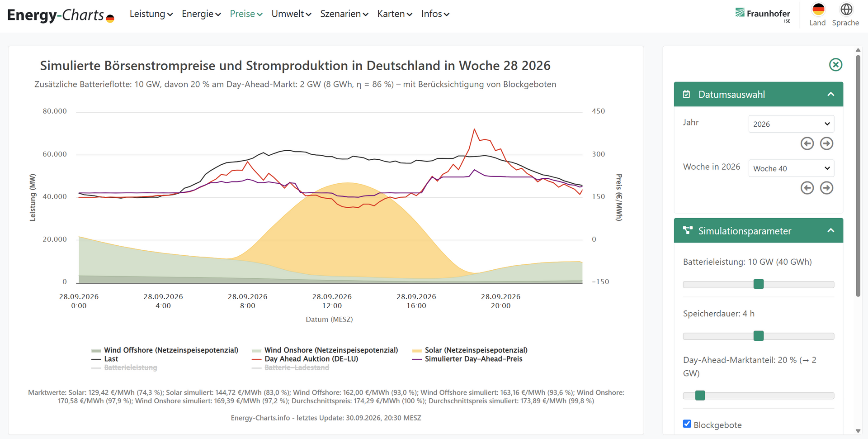The width and height of the screenshot is (868, 439).
Task: Click the Speicherdauer slider handle
Action: coord(759,336)
